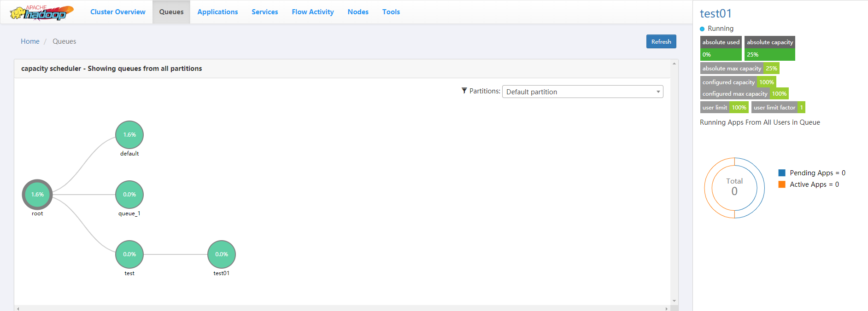Click the partitions filter funnel icon

click(x=464, y=91)
